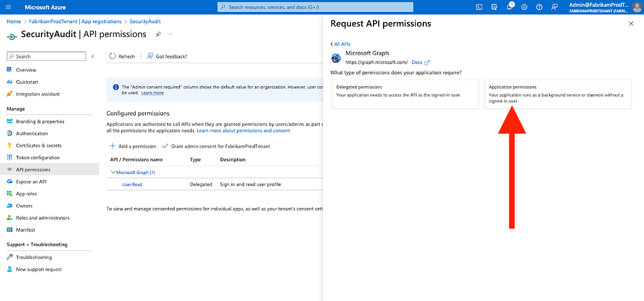Open the notifications bell

click(509, 7)
